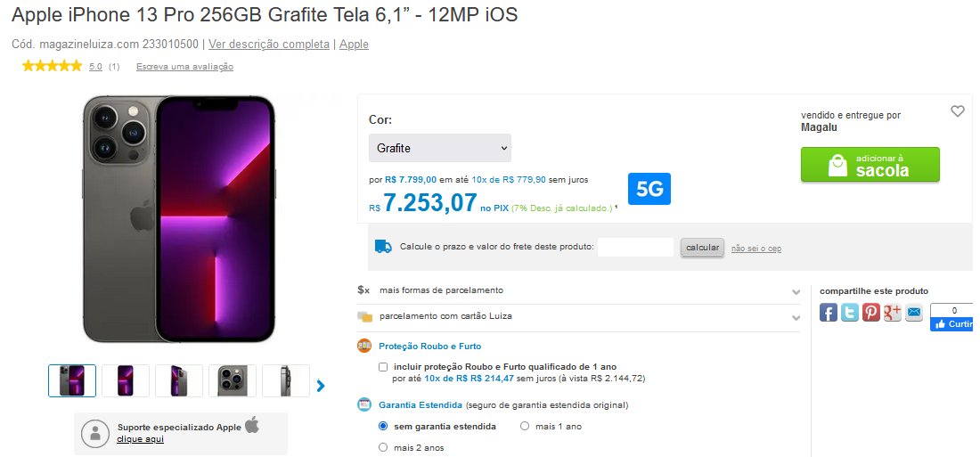This screenshot has width=980, height=457.
Task: Choose mais 1 ano warranty
Action: click(x=525, y=427)
